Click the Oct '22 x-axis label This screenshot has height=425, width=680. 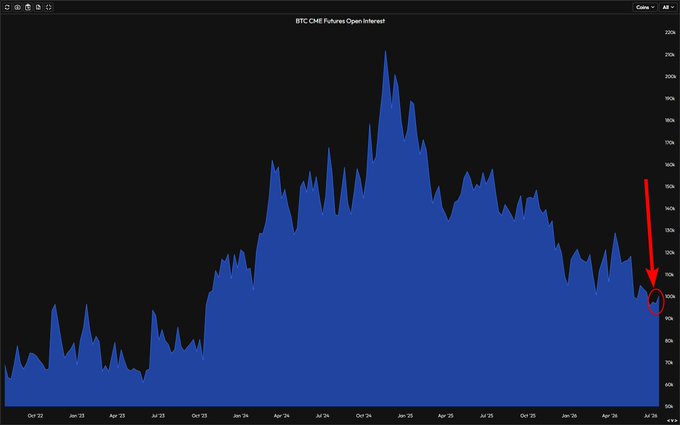pyautogui.click(x=36, y=415)
